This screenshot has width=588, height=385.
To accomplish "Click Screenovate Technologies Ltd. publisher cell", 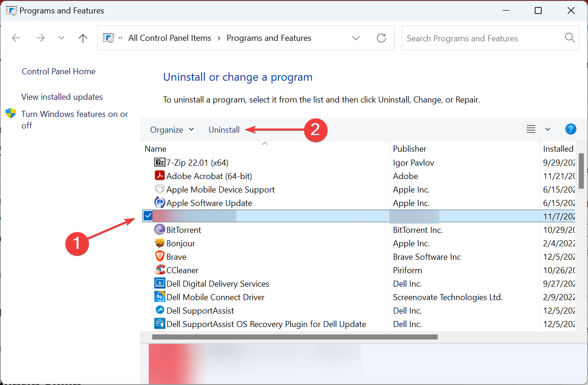I will (x=448, y=297).
